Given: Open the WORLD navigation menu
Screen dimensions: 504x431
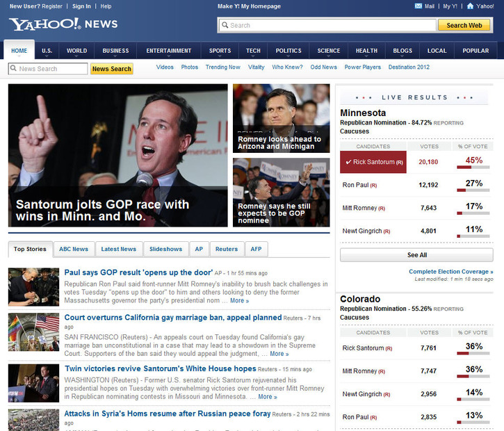Looking at the screenshot, I should click(76, 51).
